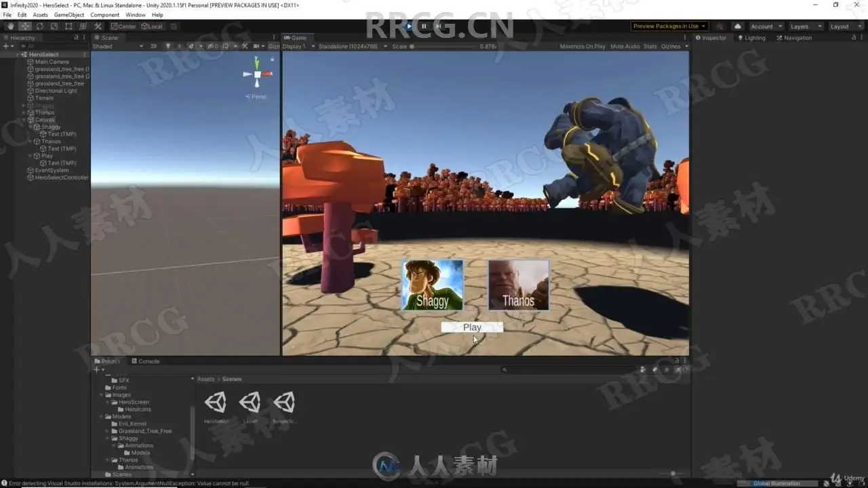868x488 pixels.
Task: Toggle scene lighting lightbulb icon
Action: (x=168, y=46)
